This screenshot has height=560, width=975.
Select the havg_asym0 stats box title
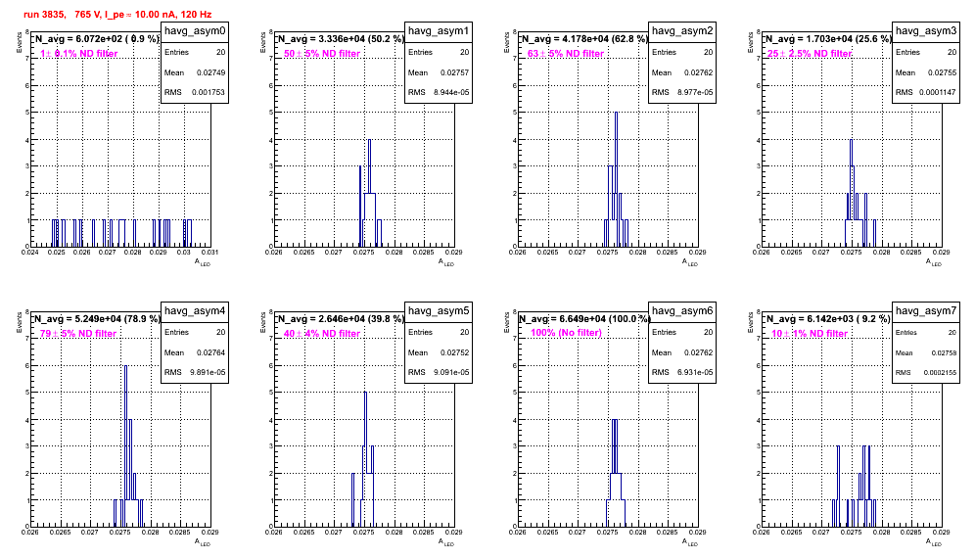[195, 31]
